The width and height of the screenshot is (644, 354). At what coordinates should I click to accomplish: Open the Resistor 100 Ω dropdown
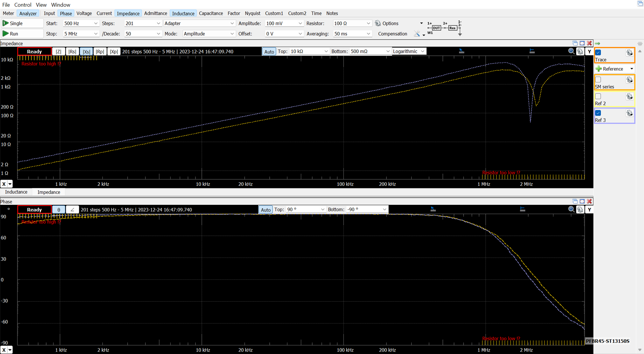click(x=352, y=23)
